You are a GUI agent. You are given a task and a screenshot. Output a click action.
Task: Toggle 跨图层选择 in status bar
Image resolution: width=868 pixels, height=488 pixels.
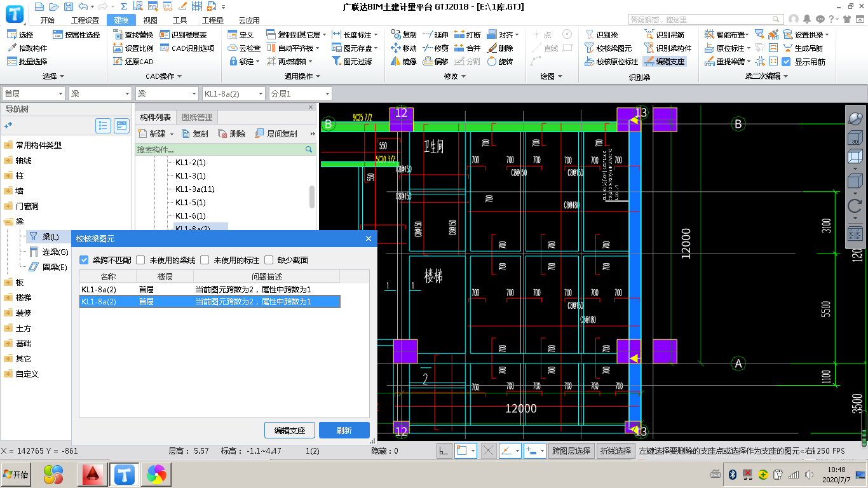(x=573, y=451)
